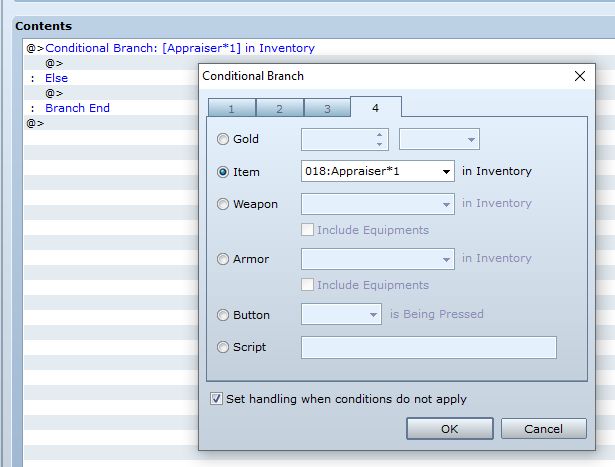Select the Button radio option
615x467 pixels.
click(223, 315)
